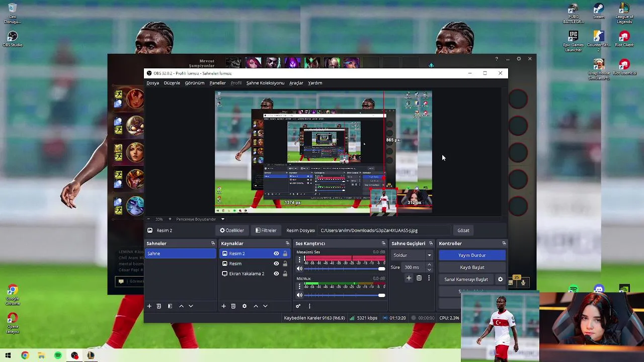This screenshot has width=644, height=362.
Task: Undock the Sahneler panel
Action: (x=213, y=243)
